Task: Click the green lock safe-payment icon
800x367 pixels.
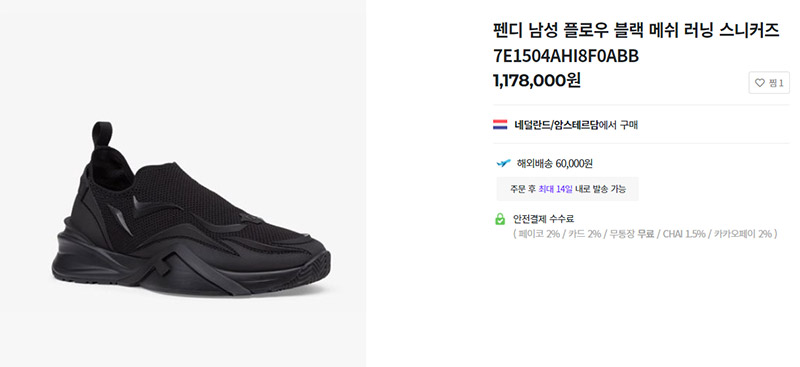Action: (500, 219)
